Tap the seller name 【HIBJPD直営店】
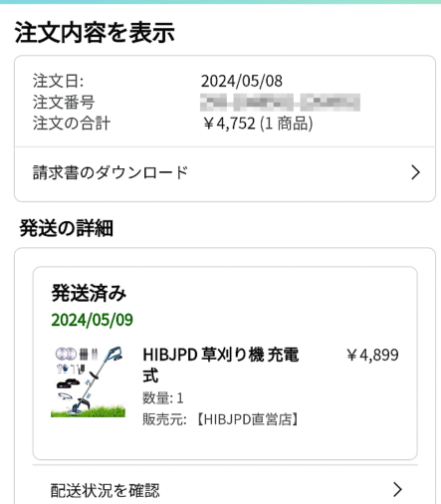This screenshot has width=441, height=504. (247, 419)
